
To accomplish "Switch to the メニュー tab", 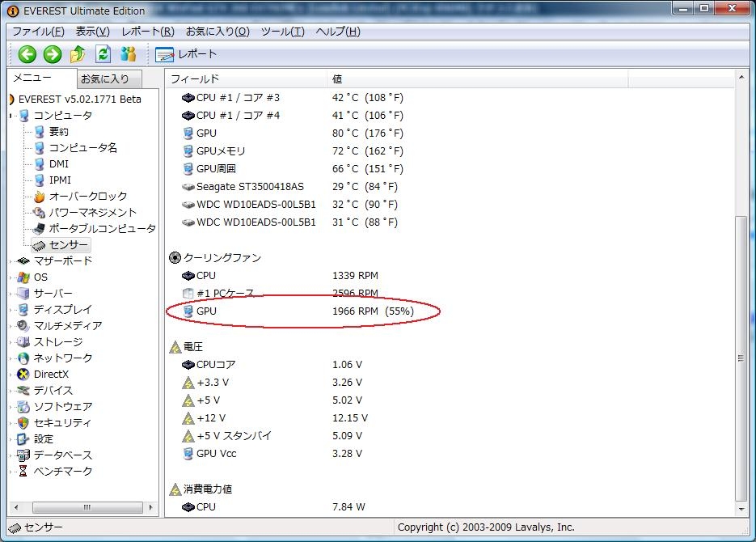I will [41, 78].
